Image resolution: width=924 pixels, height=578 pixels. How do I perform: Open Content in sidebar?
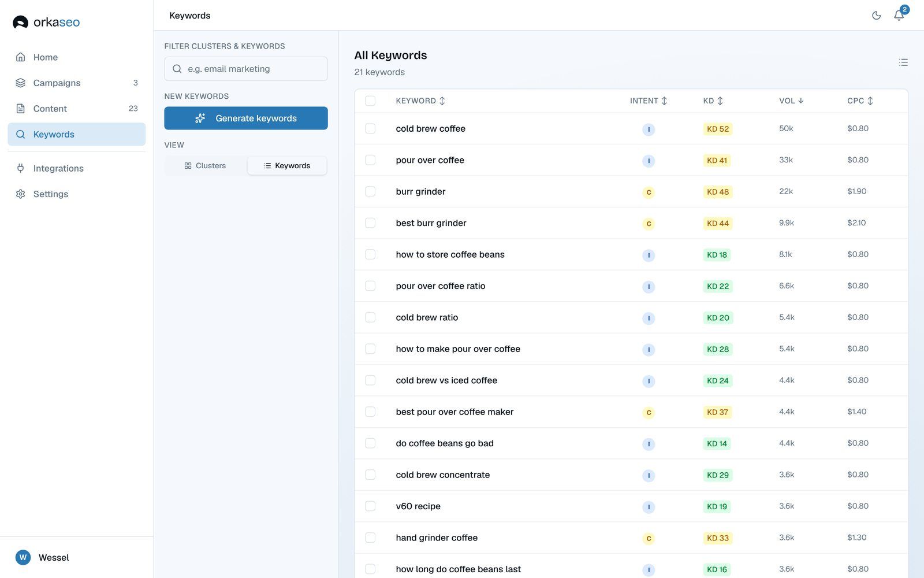click(x=76, y=109)
